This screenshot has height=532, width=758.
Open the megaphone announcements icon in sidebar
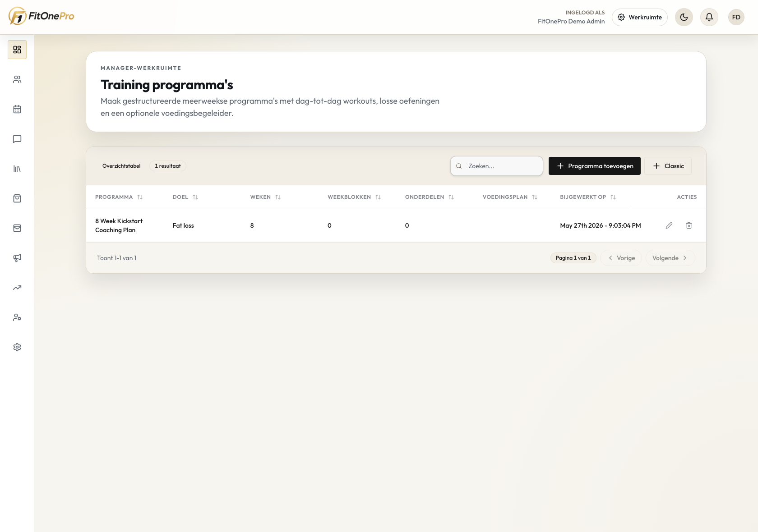(17, 258)
